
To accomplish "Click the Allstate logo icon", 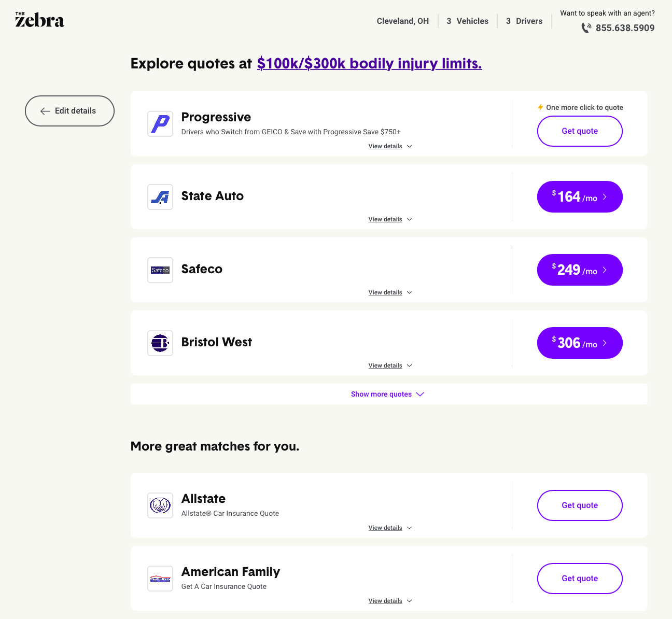I will pos(160,505).
